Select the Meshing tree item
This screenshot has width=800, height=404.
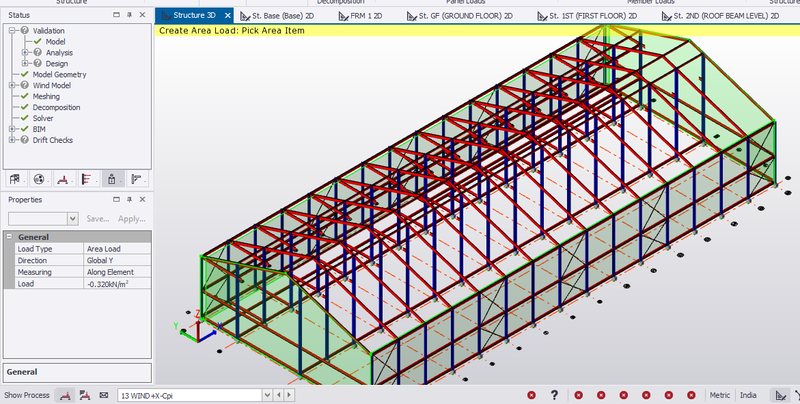[46, 96]
